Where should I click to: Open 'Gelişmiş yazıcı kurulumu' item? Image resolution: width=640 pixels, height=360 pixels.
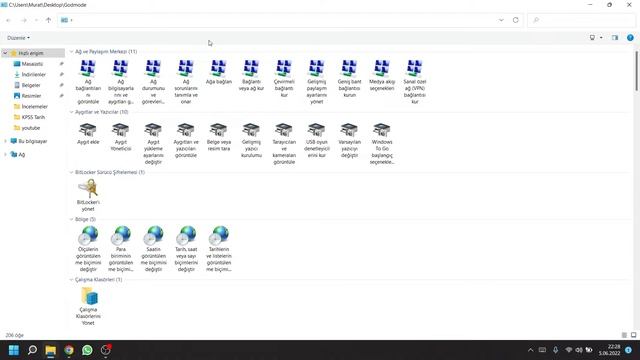(251, 140)
